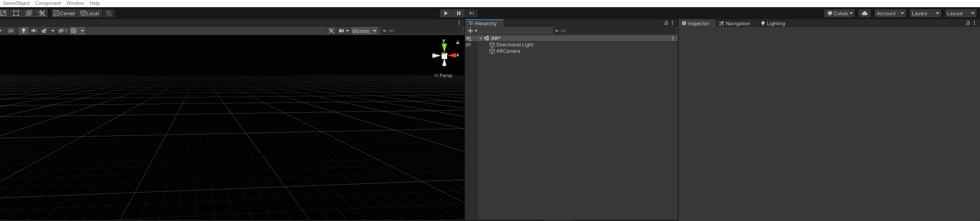Toggle the Gizmos button

click(x=361, y=31)
